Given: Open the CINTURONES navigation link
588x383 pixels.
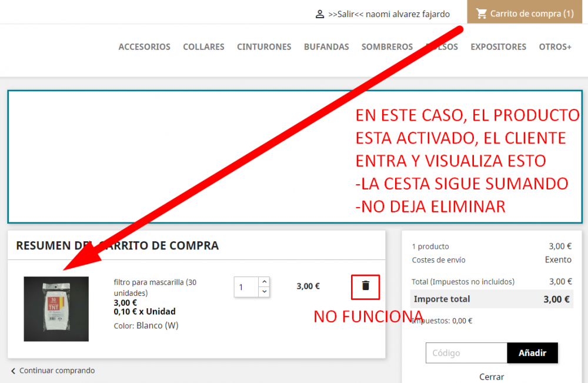Looking at the screenshot, I should [x=264, y=46].
